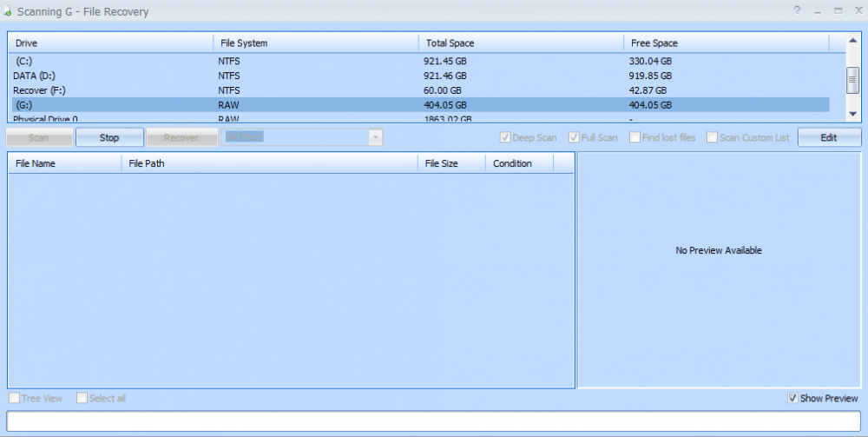868x437 pixels.
Task: Enable Tree View checkbox
Action: 14,398
